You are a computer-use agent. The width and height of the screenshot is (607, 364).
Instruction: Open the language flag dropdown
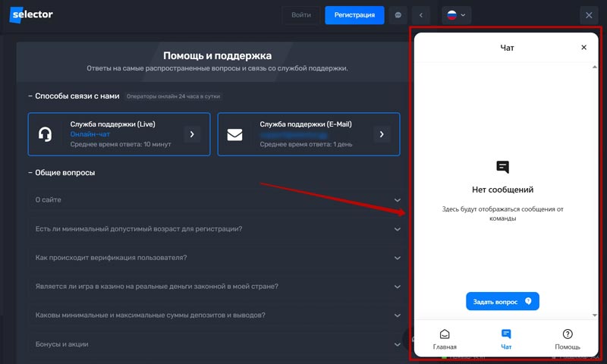[456, 15]
